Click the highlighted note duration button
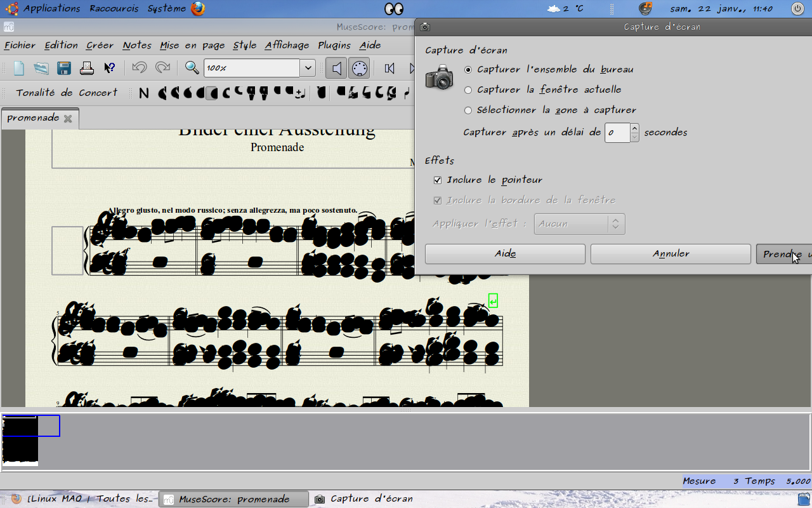812x508 pixels. (x=211, y=93)
